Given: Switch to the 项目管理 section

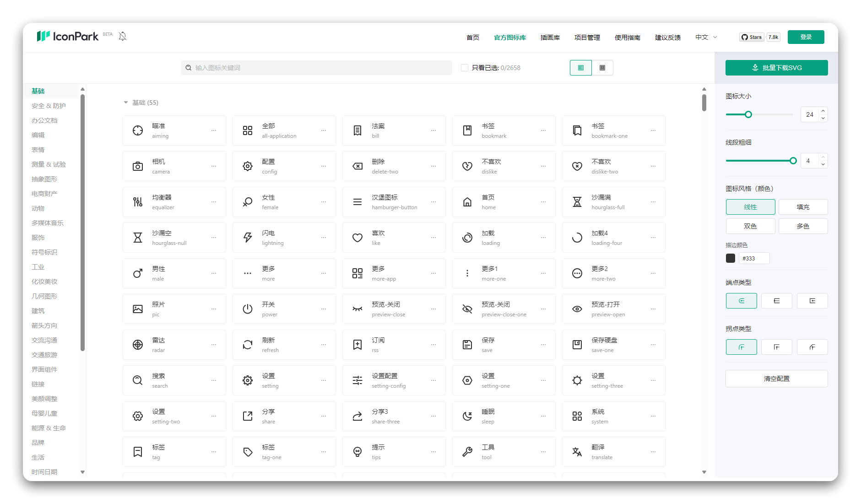Looking at the screenshot, I should click(586, 37).
